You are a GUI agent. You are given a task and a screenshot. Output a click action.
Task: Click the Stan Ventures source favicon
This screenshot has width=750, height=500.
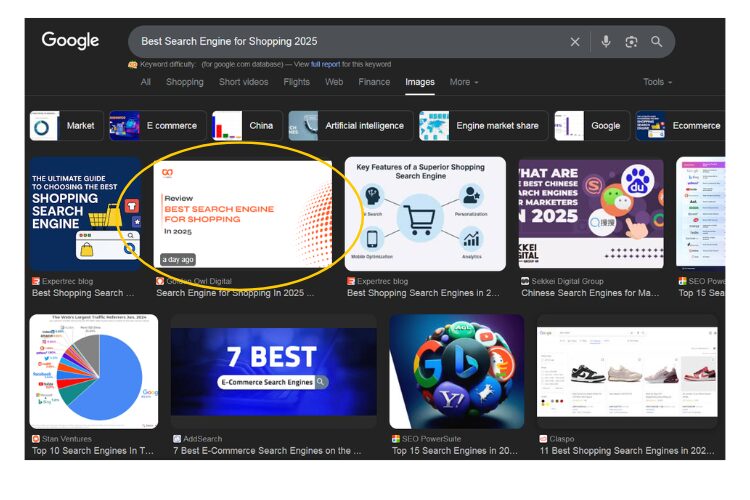pos(36,438)
